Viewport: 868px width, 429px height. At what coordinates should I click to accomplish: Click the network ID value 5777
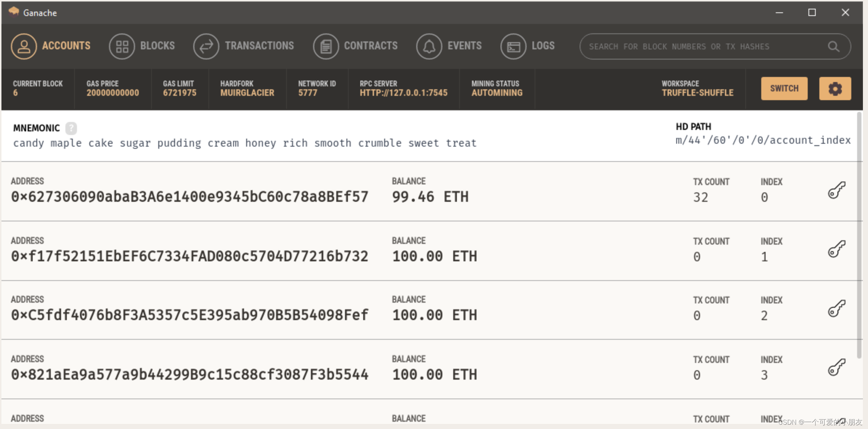308,93
